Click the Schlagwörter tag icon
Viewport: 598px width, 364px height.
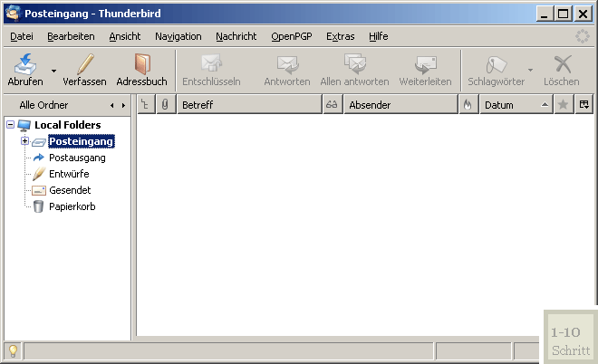pos(497,64)
